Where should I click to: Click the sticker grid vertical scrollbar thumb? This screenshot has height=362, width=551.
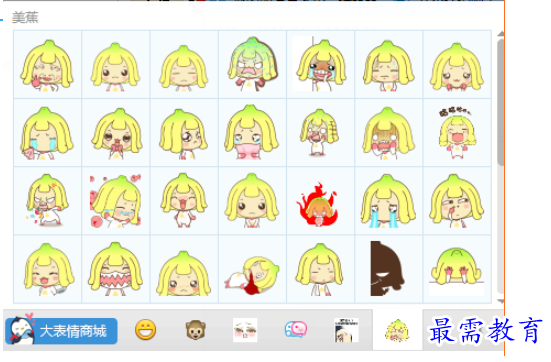point(501,102)
